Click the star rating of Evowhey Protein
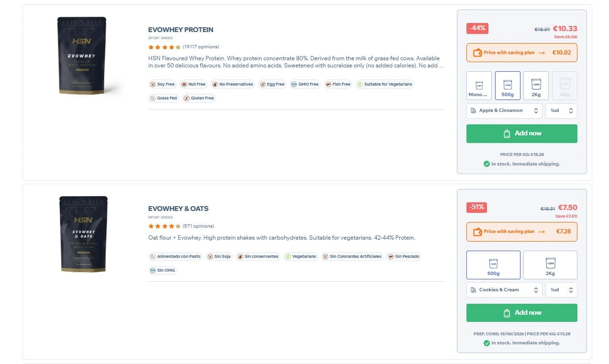Screen dimensions: 609x364 (x=164, y=47)
